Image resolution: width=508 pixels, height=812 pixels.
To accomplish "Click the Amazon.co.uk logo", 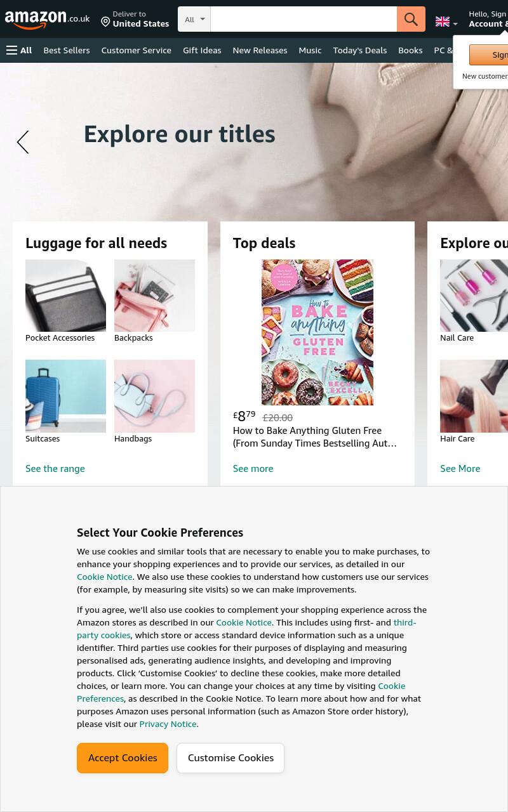I will coord(47,20).
